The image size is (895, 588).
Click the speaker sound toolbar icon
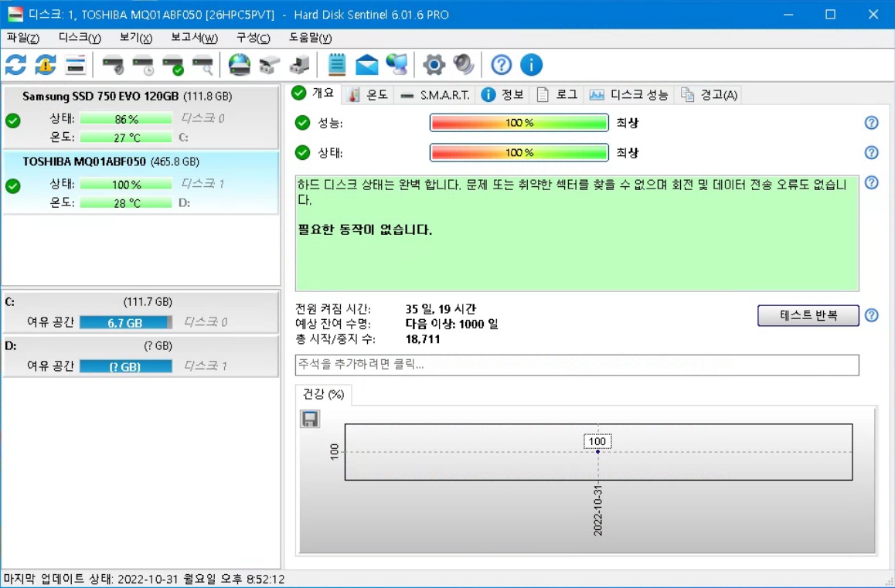tap(464, 64)
